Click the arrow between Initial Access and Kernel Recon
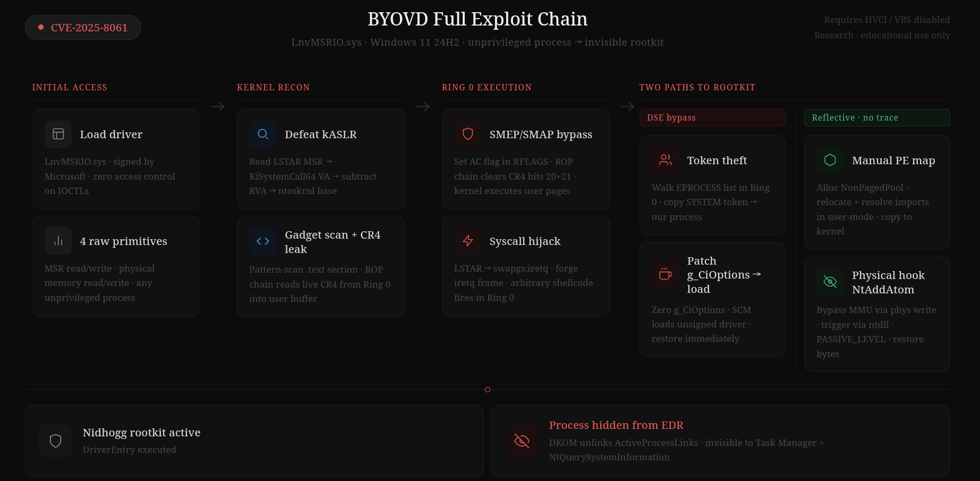This screenshot has height=481, width=980. pos(218,107)
